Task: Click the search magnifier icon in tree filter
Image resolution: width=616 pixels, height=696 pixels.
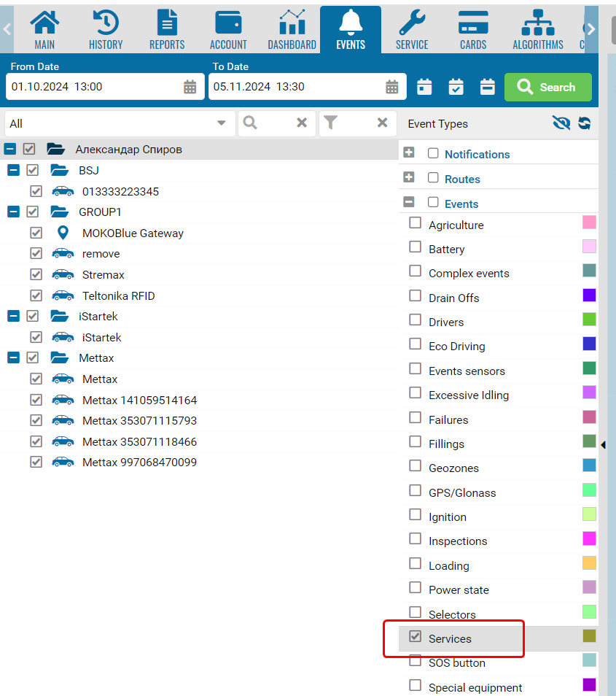Action: pyautogui.click(x=250, y=123)
